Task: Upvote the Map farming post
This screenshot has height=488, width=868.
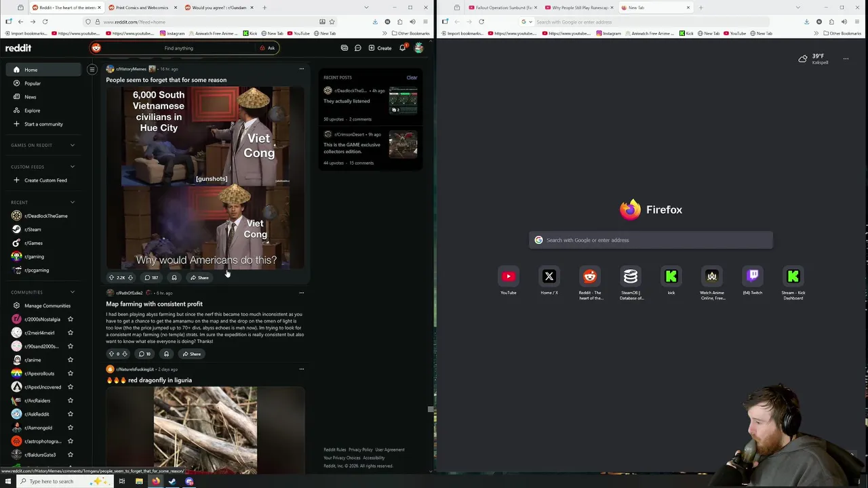Action: (x=111, y=354)
